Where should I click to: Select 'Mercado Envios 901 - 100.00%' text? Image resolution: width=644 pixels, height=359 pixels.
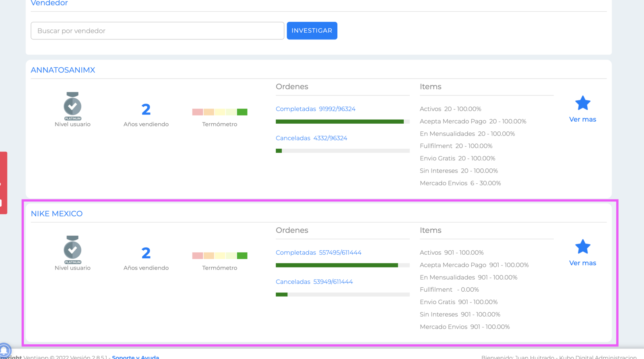coord(465,327)
